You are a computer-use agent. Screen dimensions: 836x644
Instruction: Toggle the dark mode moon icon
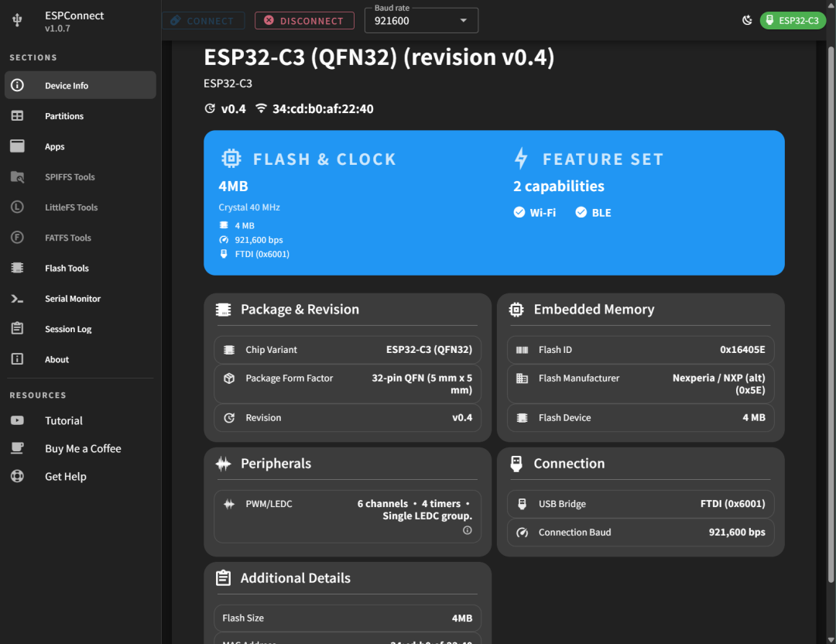[747, 20]
